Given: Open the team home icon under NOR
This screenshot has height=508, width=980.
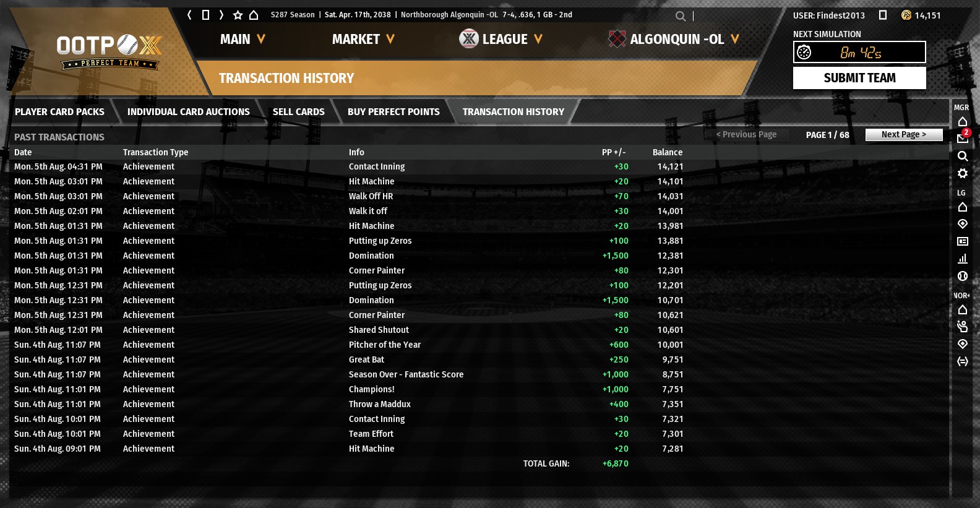Looking at the screenshot, I should 963,309.
